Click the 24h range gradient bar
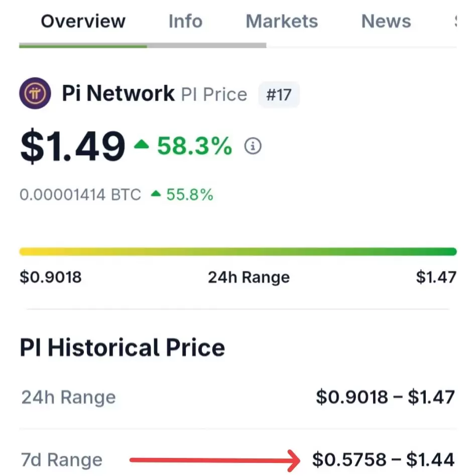The image size is (476, 476). tap(238, 252)
